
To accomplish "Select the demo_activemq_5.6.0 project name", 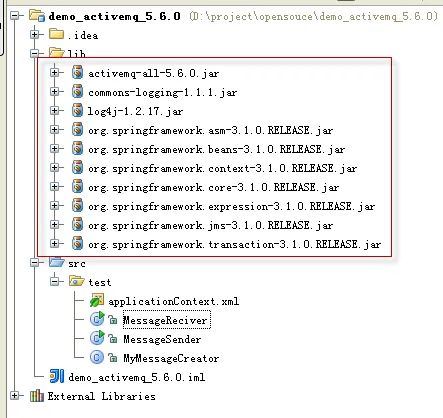I will click(x=114, y=16).
